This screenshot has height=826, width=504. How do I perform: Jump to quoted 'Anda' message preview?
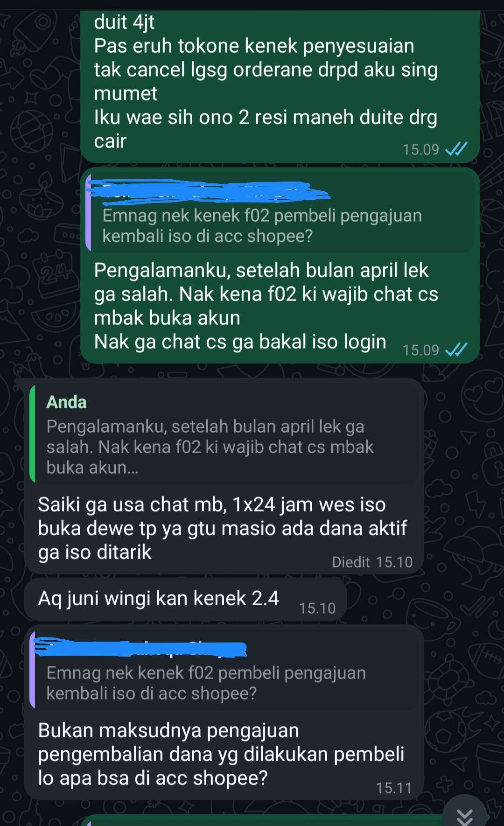(x=224, y=434)
